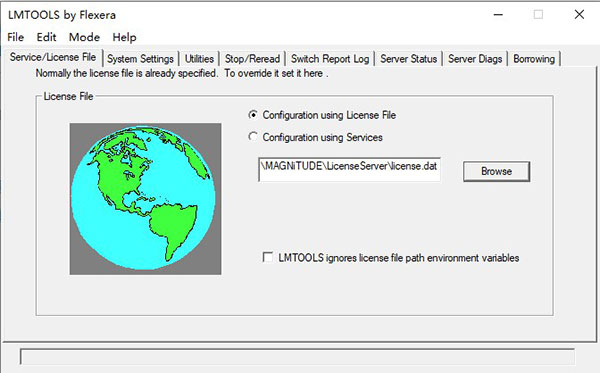The image size is (600, 373).
Task: Open the Help menu
Action: (x=124, y=37)
